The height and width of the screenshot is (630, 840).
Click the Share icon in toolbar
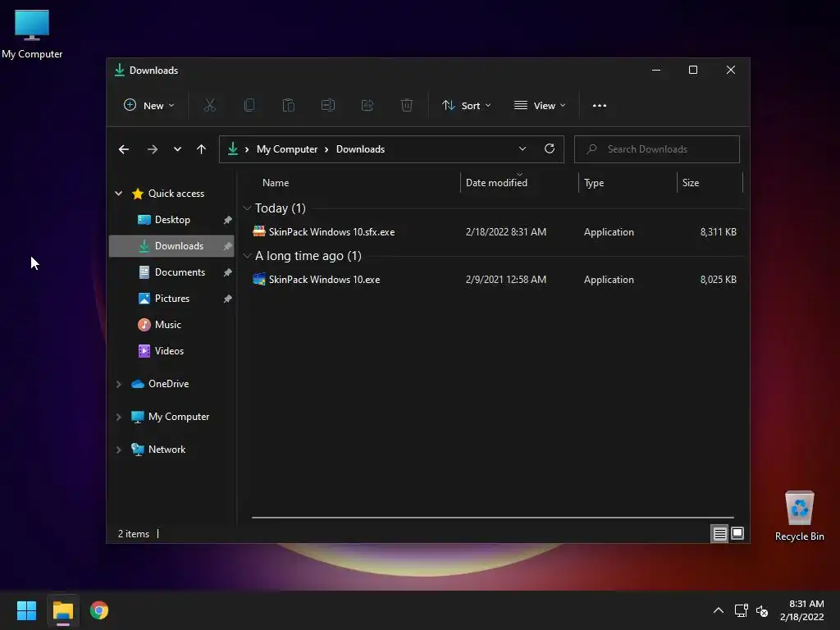click(367, 106)
